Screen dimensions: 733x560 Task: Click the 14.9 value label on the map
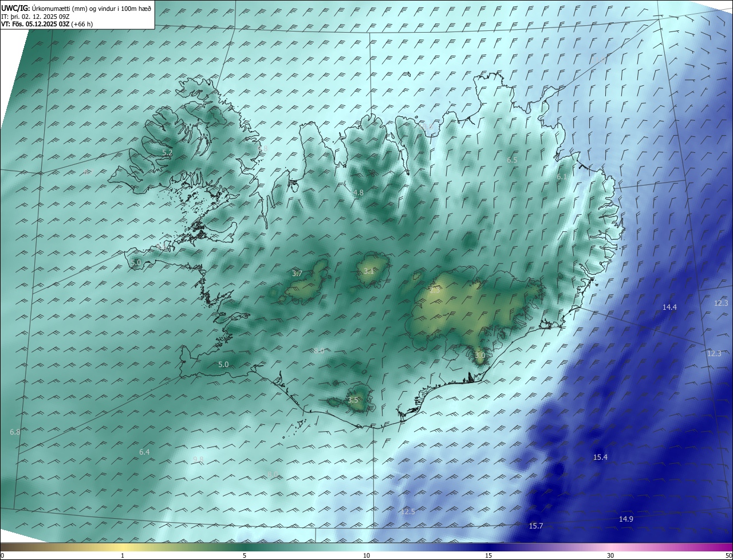[626, 519]
